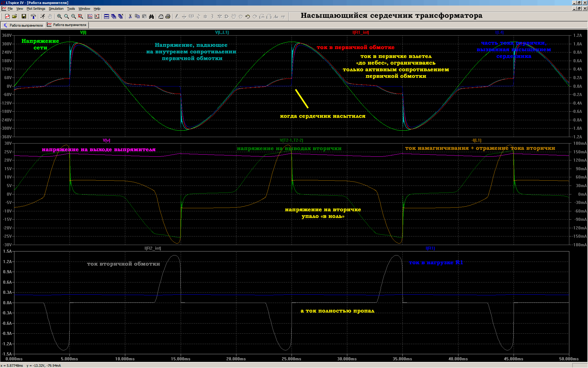The image size is (588, 368).
Task: Select the Diode tool
Action: click(220, 17)
